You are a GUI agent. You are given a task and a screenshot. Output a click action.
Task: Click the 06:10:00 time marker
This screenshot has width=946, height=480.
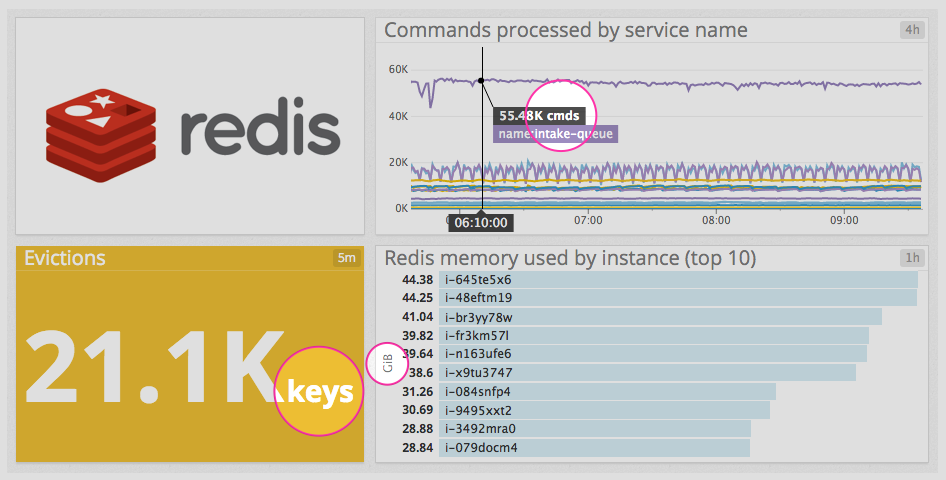pyautogui.click(x=480, y=222)
